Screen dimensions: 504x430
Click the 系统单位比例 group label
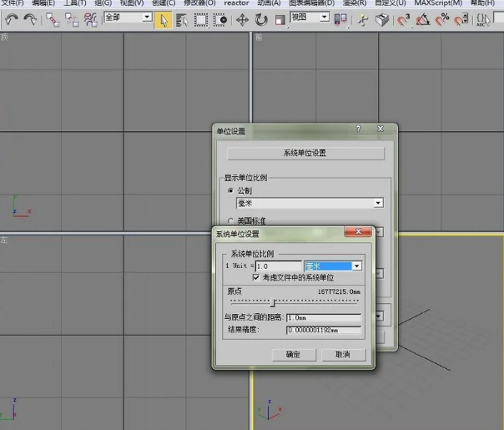point(252,254)
